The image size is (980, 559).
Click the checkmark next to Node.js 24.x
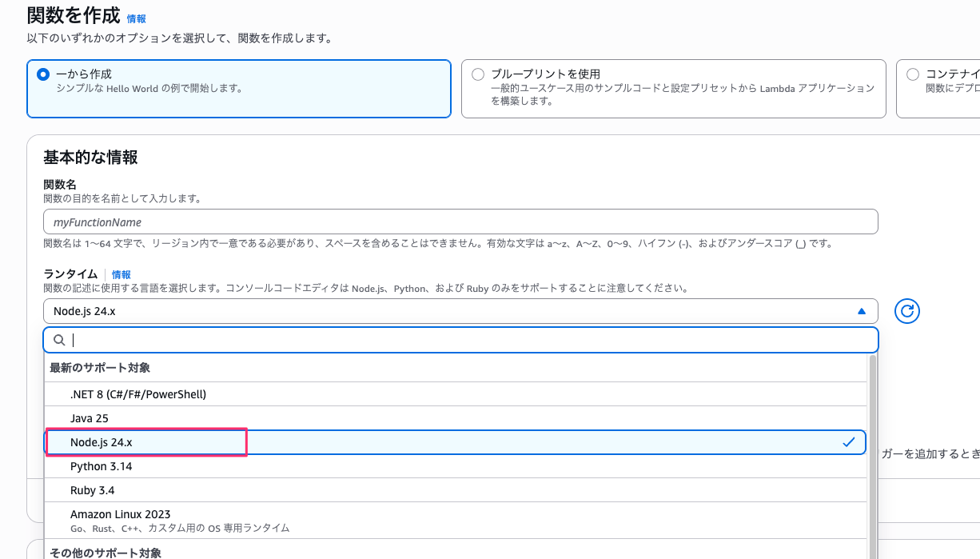coord(850,441)
